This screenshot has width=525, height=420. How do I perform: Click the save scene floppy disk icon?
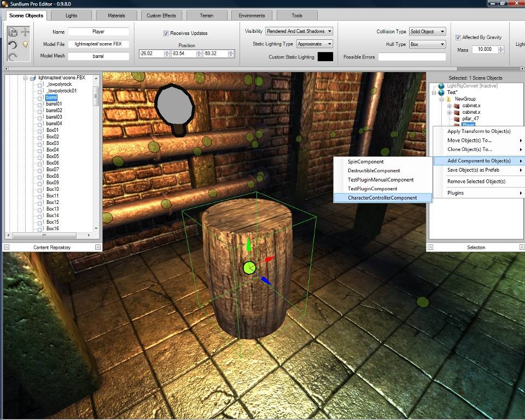pos(13,32)
